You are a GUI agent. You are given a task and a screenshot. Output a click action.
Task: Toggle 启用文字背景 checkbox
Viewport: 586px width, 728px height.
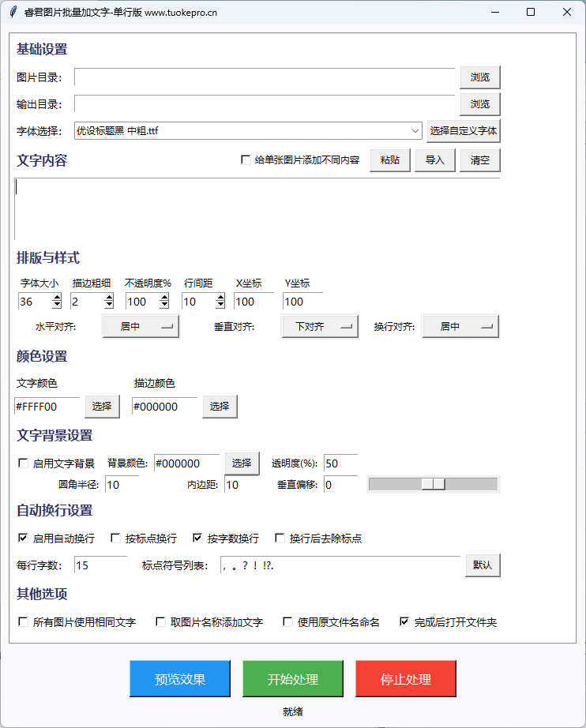23,463
